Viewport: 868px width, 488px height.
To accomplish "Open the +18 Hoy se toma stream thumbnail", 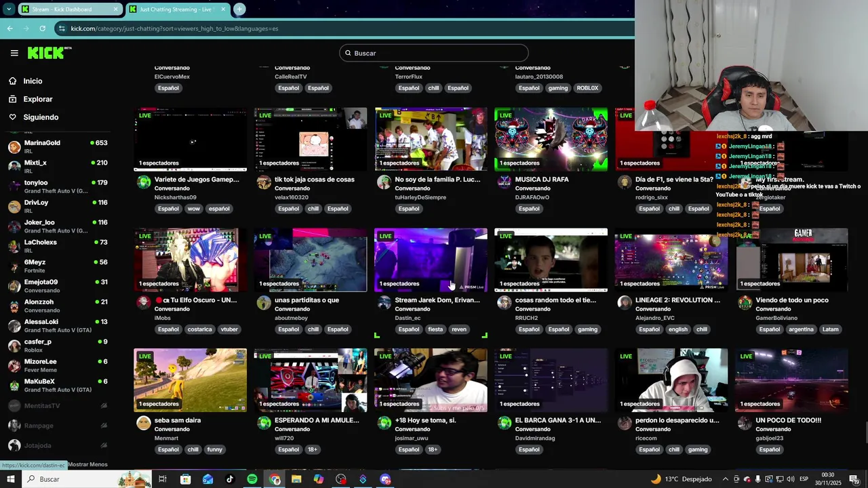I will point(431,380).
